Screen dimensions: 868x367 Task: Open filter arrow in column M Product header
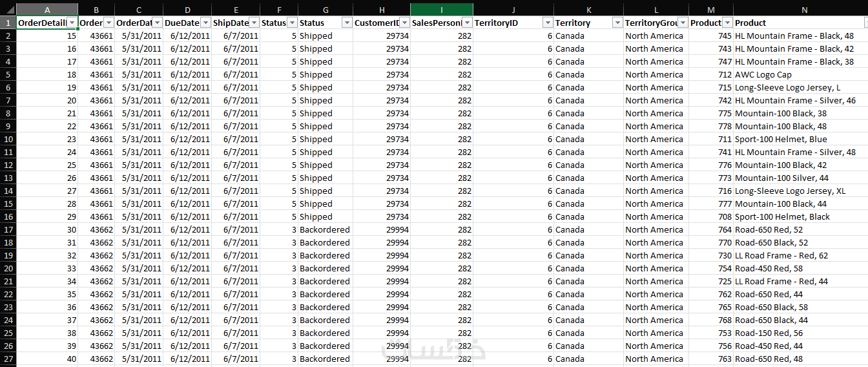click(727, 23)
